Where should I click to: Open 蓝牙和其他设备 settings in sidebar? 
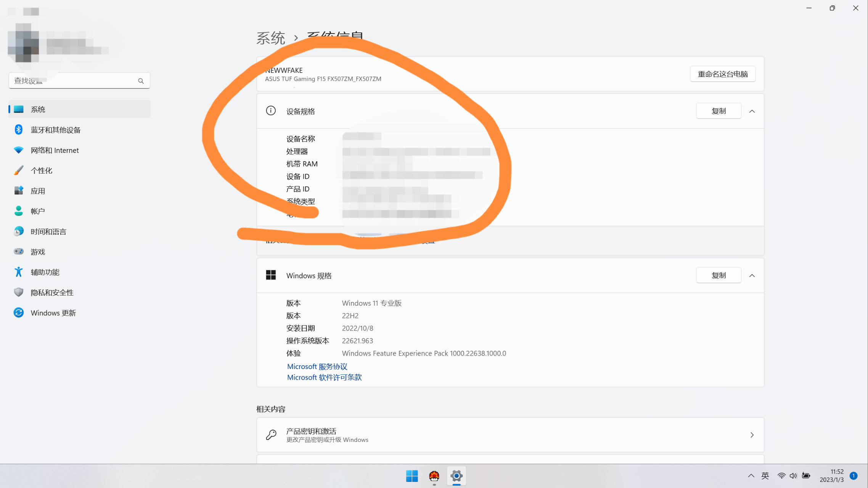(x=55, y=130)
